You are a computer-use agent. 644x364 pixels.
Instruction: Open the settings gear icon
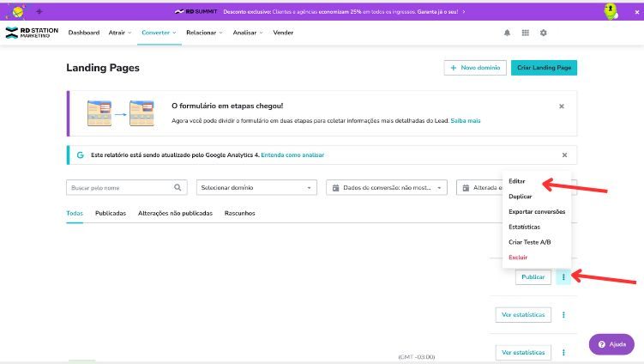click(x=544, y=33)
